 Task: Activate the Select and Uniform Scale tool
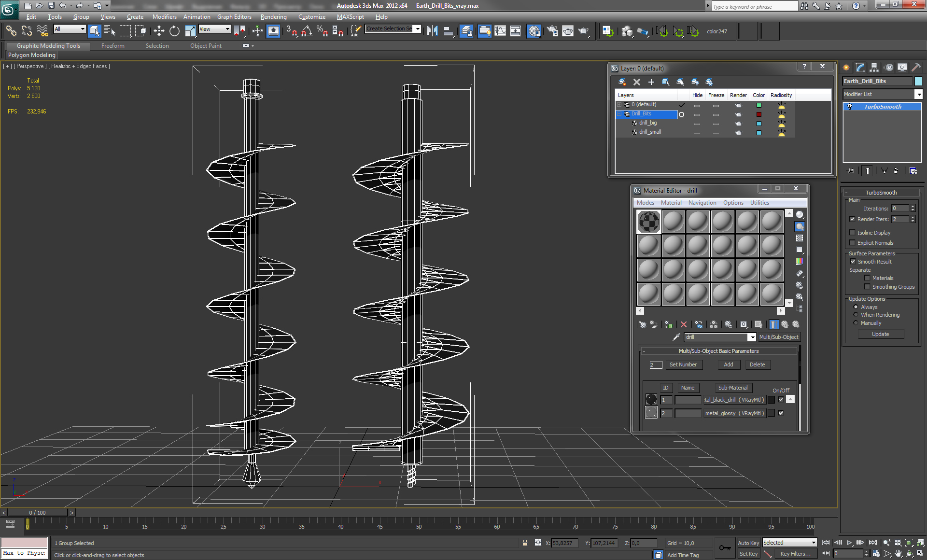tap(190, 31)
